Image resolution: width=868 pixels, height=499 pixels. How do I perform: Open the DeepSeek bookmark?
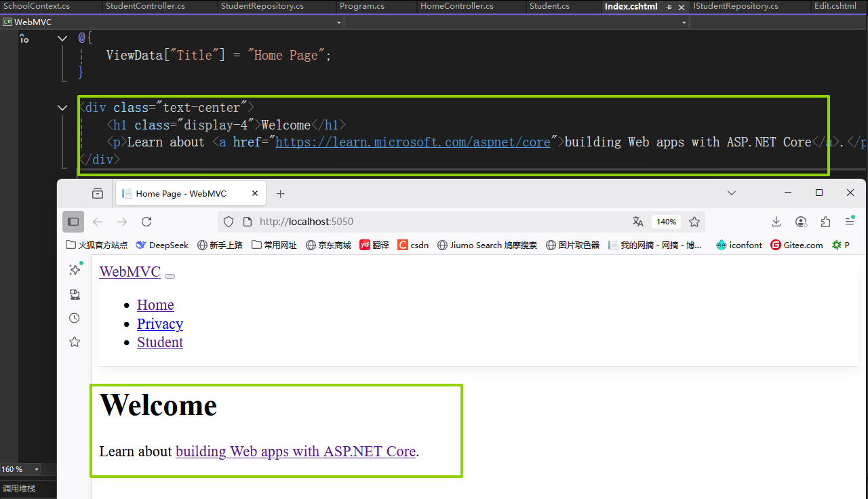(162, 245)
